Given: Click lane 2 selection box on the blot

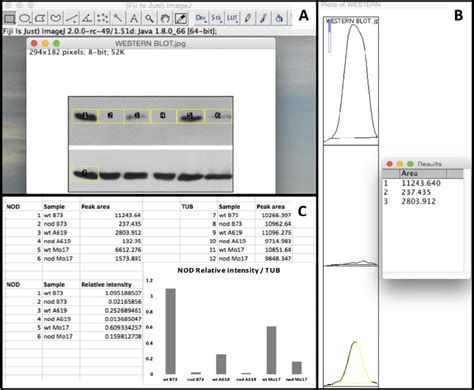Looking at the screenshot, I should (x=111, y=116).
